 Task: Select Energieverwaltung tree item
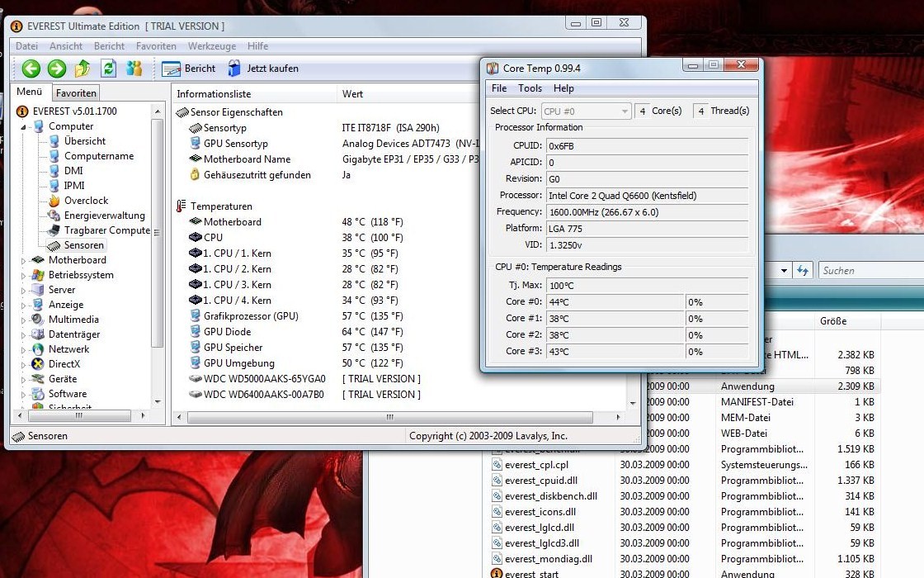coord(104,216)
